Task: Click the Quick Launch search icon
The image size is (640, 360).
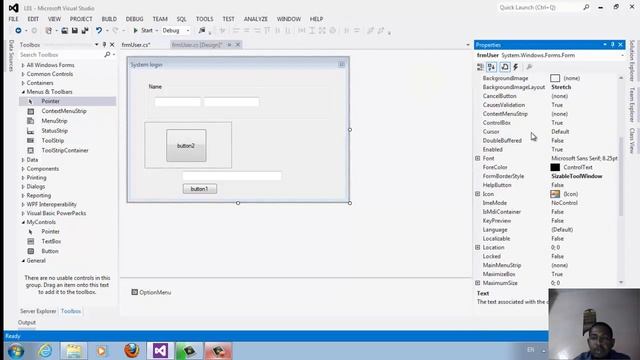Action: pyautogui.click(x=586, y=7)
